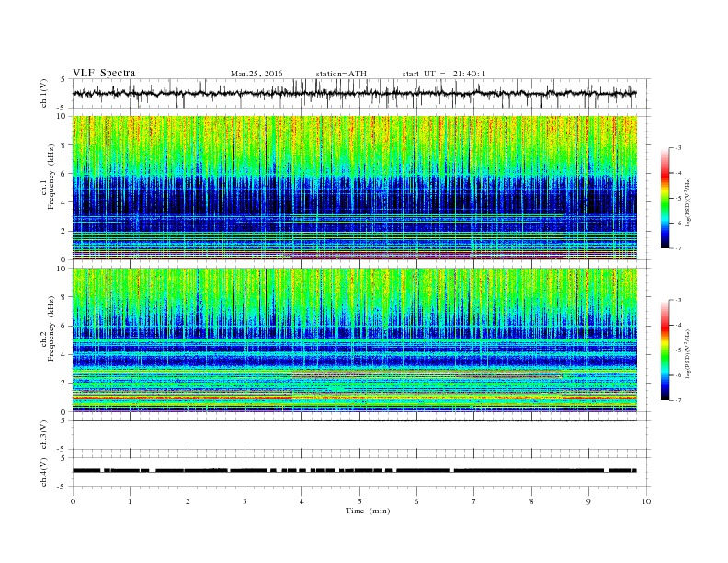Click time-axis tick label "10" at bottom right
728x563 pixels.
click(646, 501)
